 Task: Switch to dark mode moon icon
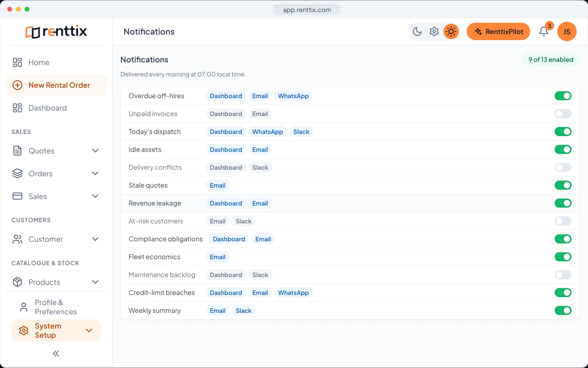[417, 32]
